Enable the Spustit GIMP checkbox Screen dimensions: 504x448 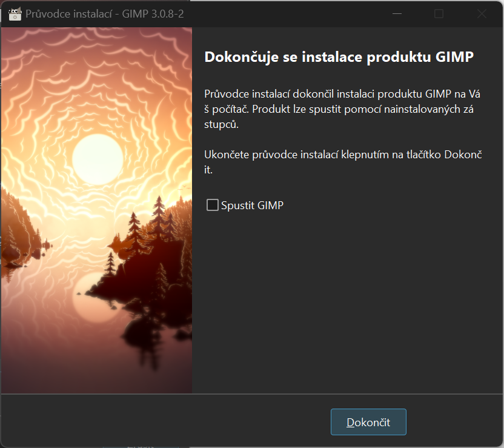pyautogui.click(x=213, y=205)
